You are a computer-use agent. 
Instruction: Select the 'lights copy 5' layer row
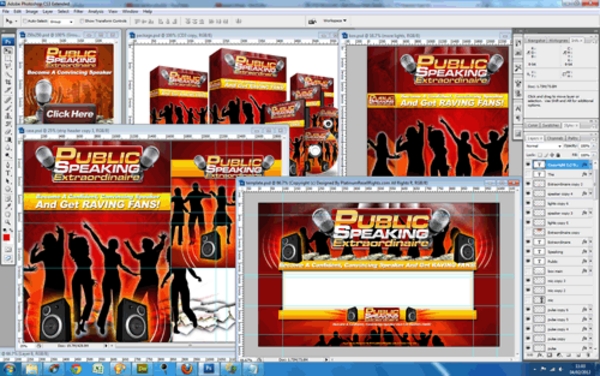tap(558, 223)
